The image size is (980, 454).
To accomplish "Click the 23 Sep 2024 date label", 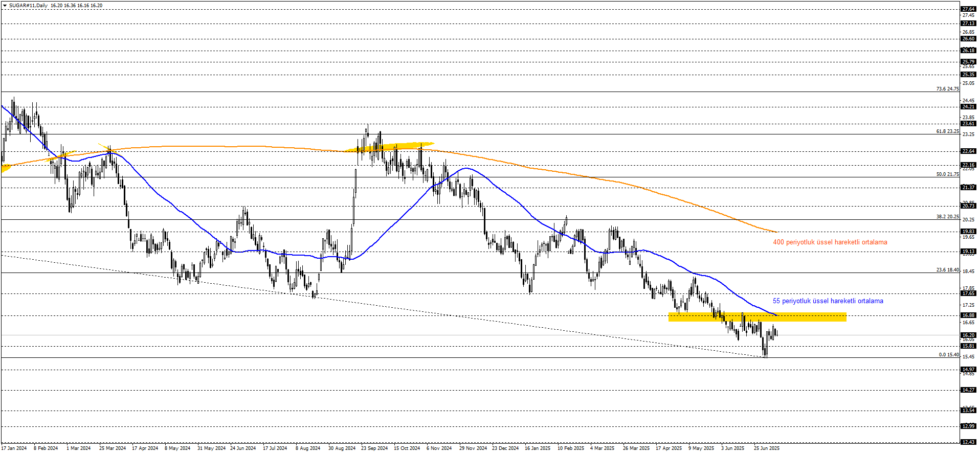I will [x=374, y=448].
